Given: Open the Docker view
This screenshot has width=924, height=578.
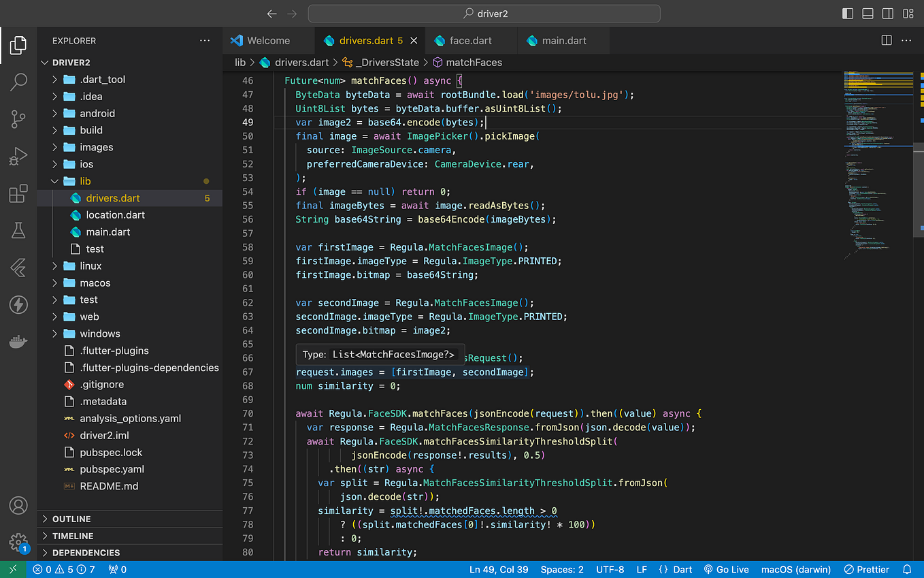Looking at the screenshot, I should click(x=18, y=341).
